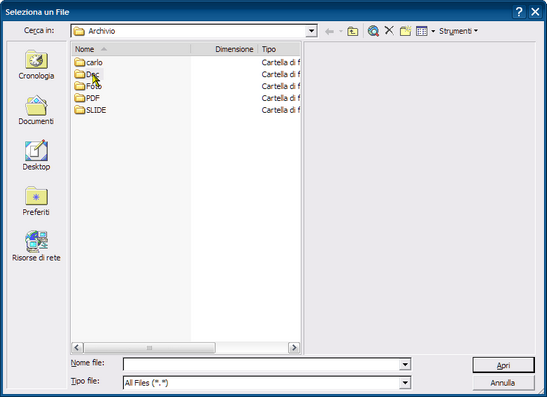Click the Annulla button
Screen dimensions: 547x397
pos(503,383)
